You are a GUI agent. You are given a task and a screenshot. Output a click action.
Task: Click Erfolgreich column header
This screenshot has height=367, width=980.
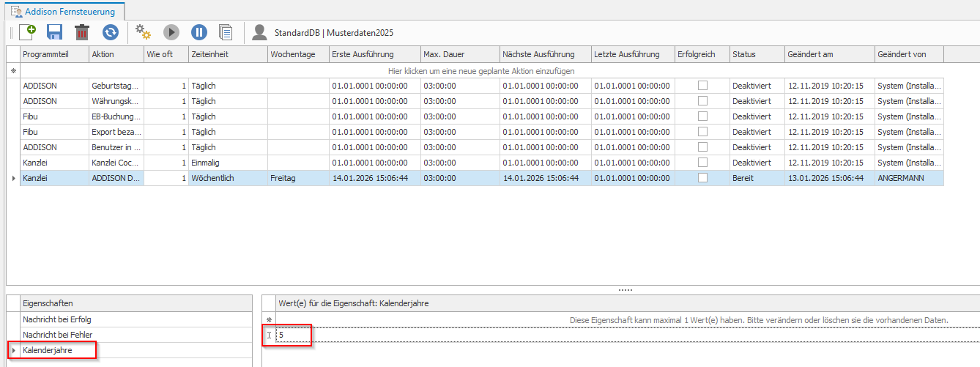(702, 54)
